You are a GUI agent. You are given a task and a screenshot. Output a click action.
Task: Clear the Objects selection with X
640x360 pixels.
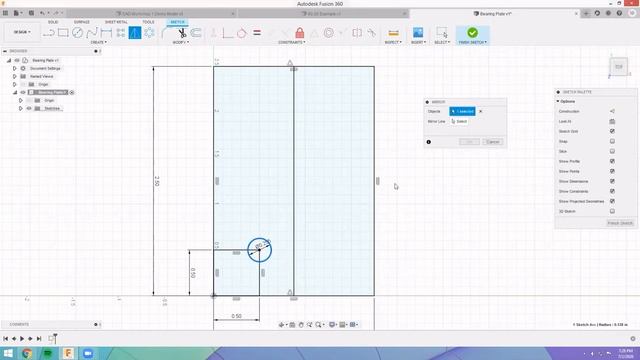point(480,111)
